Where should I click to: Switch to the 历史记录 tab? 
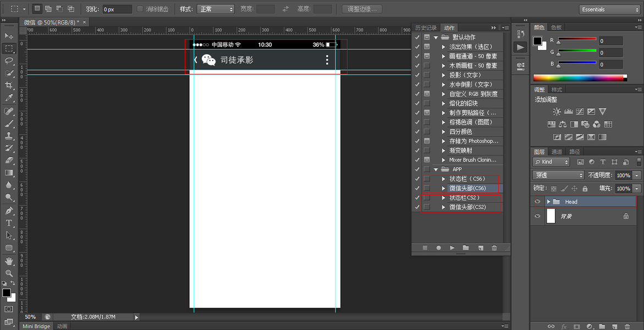click(426, 28)
